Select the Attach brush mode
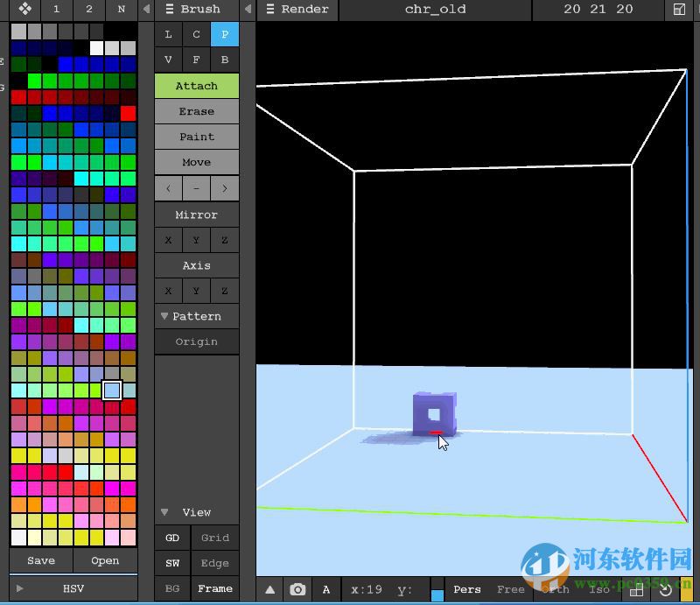Viewport: 700px width, 605px height. (196, 86)
